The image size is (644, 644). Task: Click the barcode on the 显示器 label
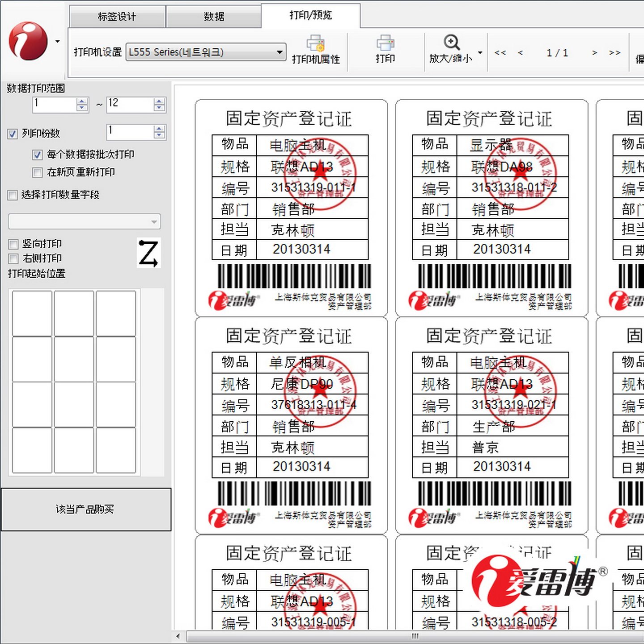click(495, 276)
